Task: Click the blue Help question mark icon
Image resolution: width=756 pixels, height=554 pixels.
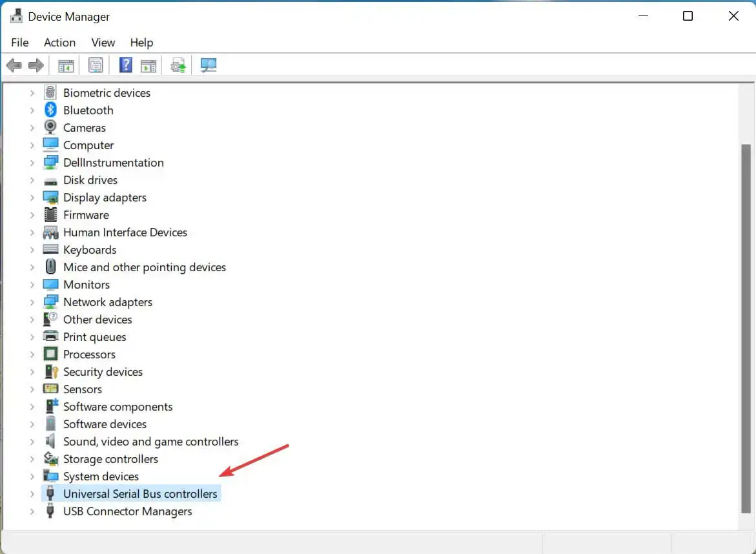Action: click(x=126, y=65)
